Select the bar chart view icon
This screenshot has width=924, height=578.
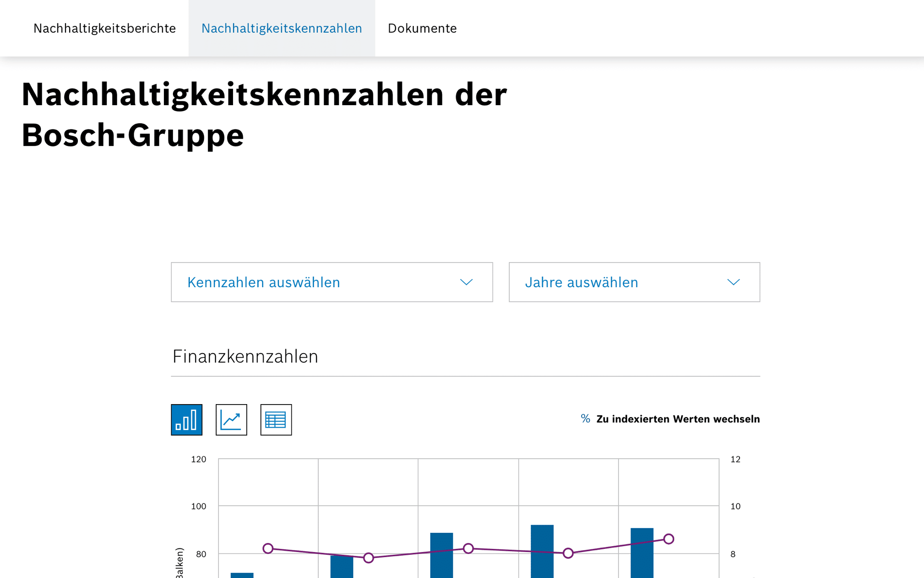coord(187,420)
